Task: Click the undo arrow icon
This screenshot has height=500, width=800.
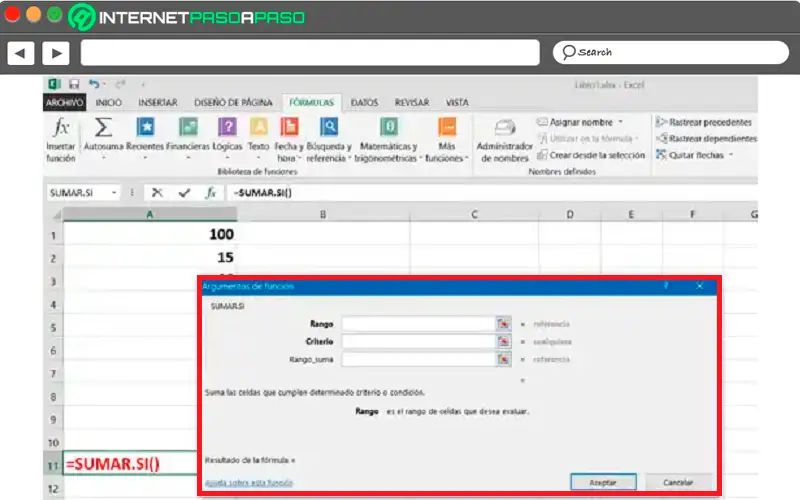Action: pos(94,84)
